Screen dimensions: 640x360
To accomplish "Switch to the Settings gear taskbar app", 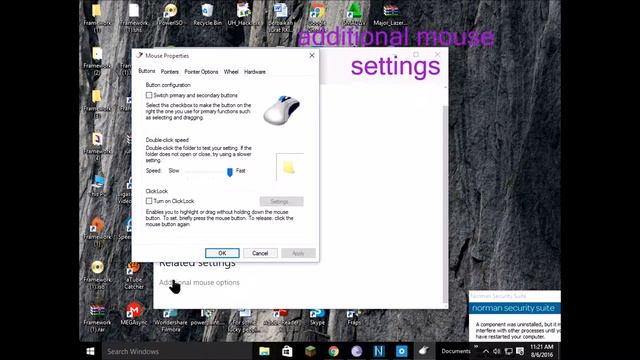I will coord(402,351).
